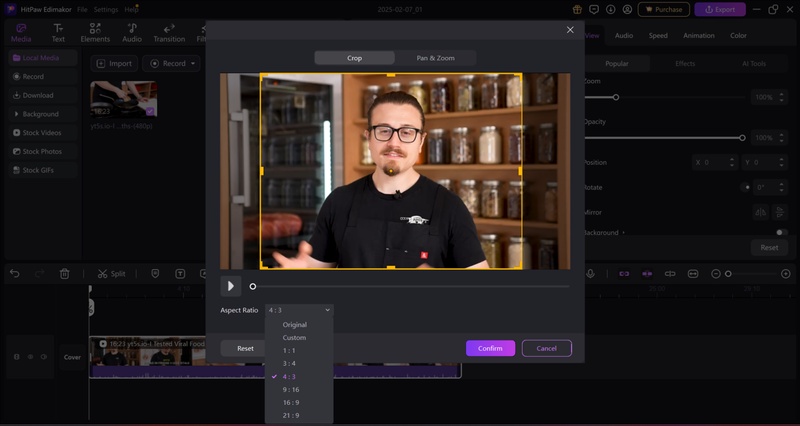Viewport: 800px width, 426px height.
Task: Select the 21:9 aspect ratio option
Action: point(291,415)
